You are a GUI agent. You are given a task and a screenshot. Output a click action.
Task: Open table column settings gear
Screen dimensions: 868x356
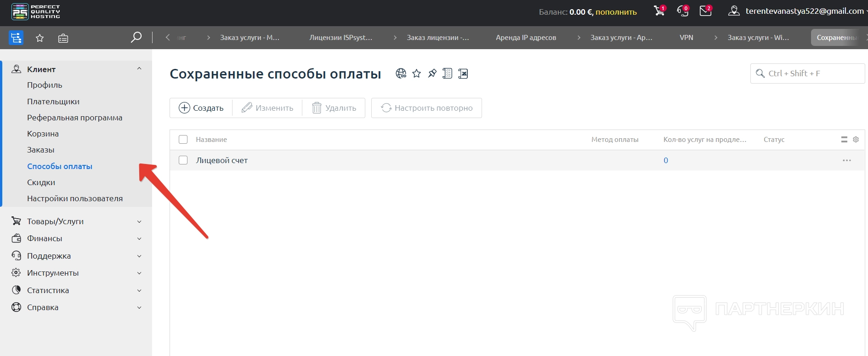[856, 140]
